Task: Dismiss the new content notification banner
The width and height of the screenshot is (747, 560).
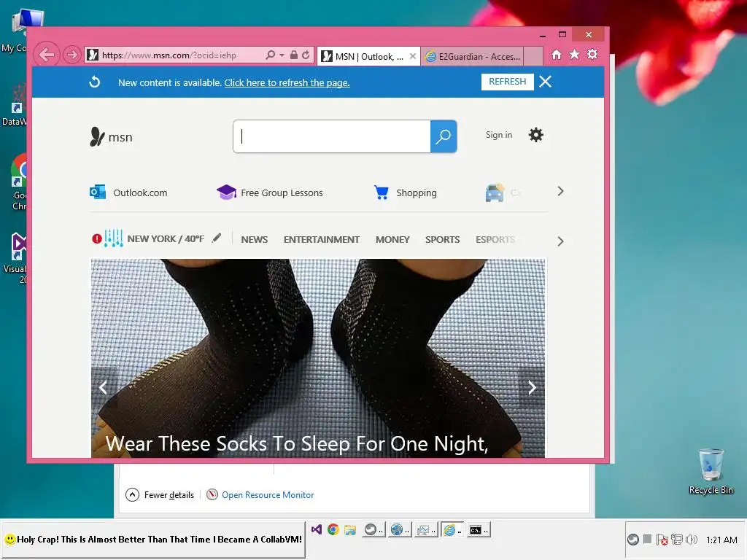Action: 546,82
